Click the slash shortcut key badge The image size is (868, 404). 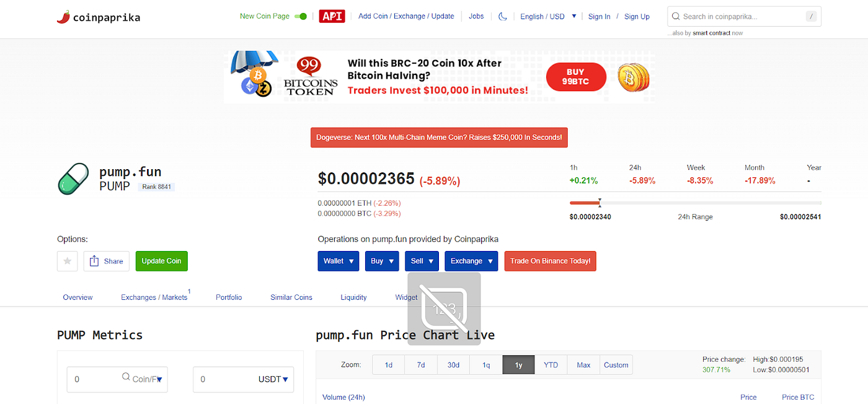point(811,17)
